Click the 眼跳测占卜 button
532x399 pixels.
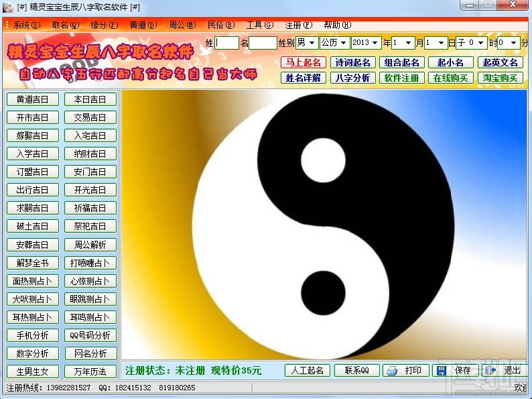pyautogui.click(x=90, y=299)
